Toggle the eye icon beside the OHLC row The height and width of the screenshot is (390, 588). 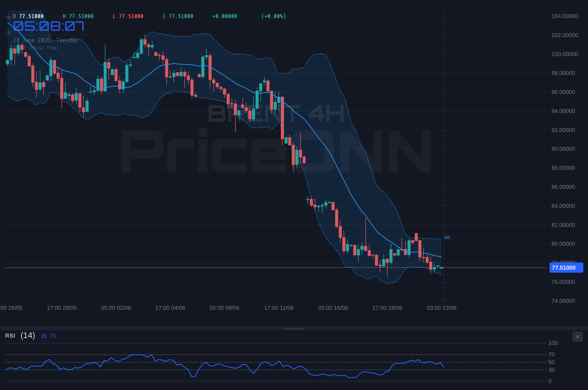point(8,17)
